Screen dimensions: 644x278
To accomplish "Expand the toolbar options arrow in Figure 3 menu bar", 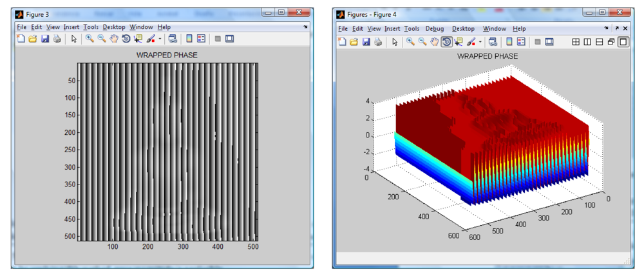I will [x=305, y=27].
